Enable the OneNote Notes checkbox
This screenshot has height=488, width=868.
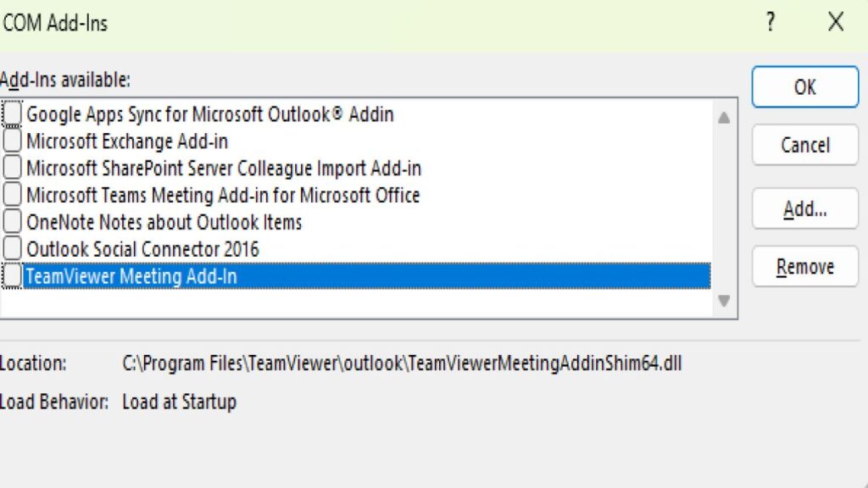point(13,222)
